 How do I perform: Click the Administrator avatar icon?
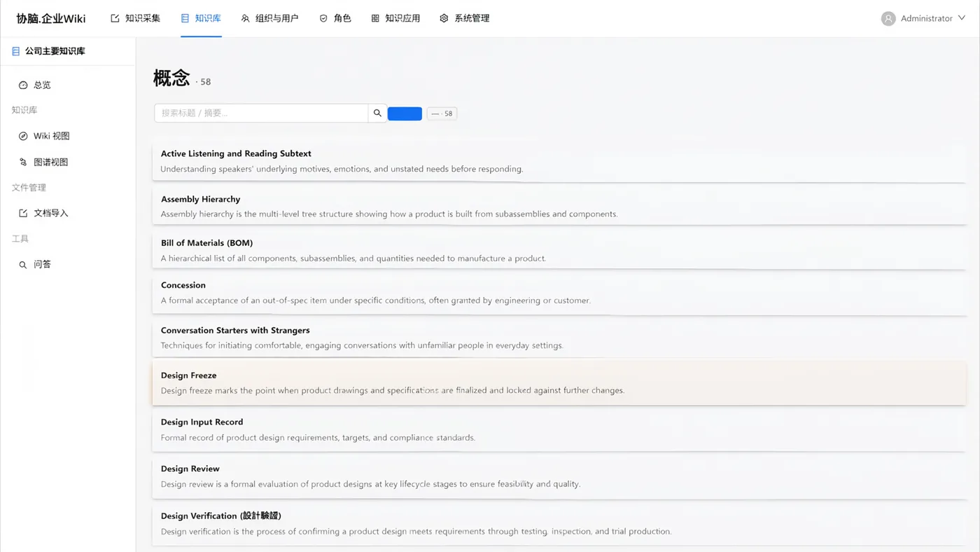click(888, 19)
